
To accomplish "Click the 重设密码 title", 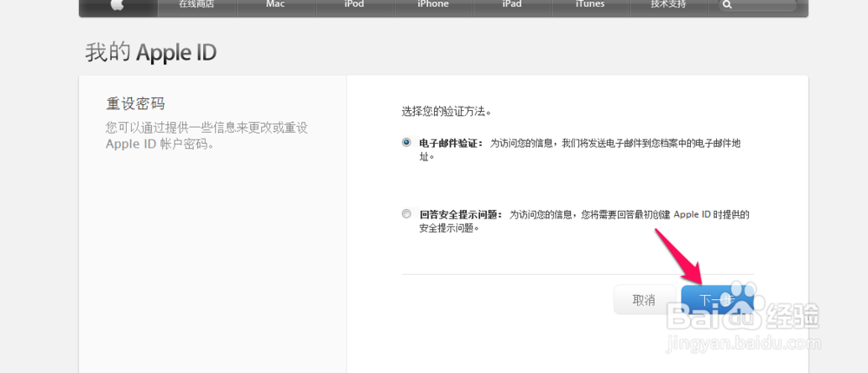I will 135,103.
